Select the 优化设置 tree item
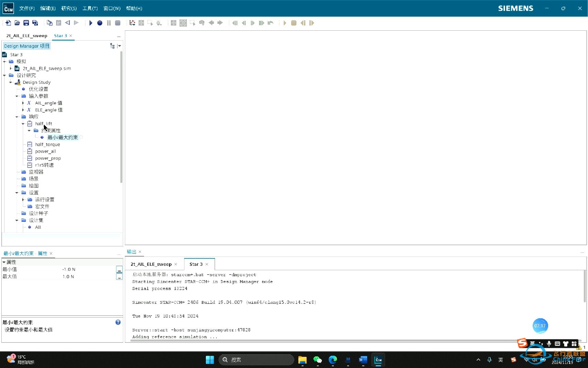 38,89
